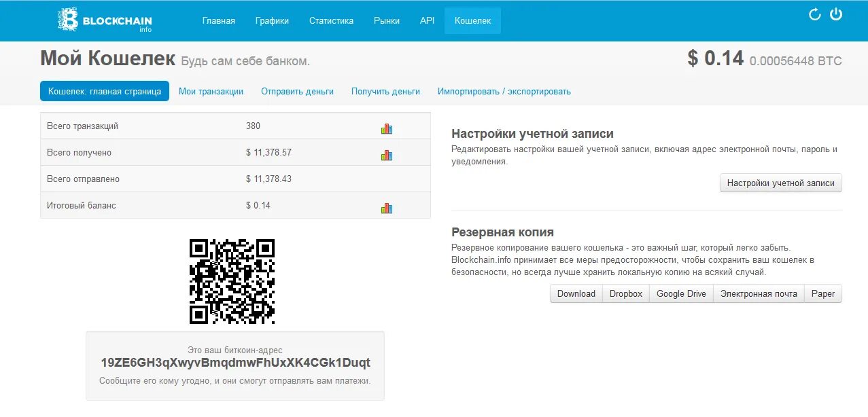Click the 380 transactions value
Image resolution: width=868 pixels, height=417 pixels.
(253, 126)
